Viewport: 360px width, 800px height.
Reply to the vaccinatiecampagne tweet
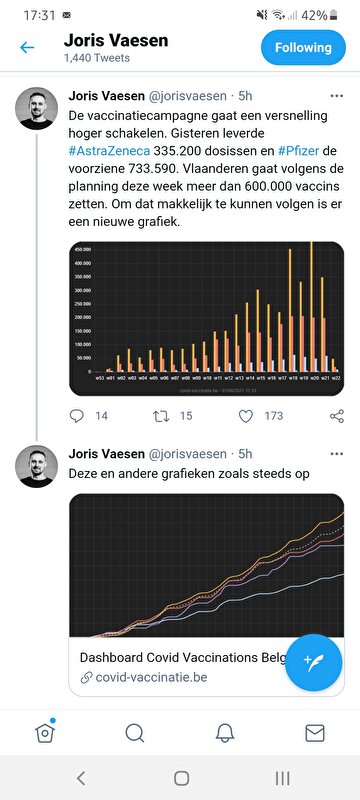pos(76,416)
